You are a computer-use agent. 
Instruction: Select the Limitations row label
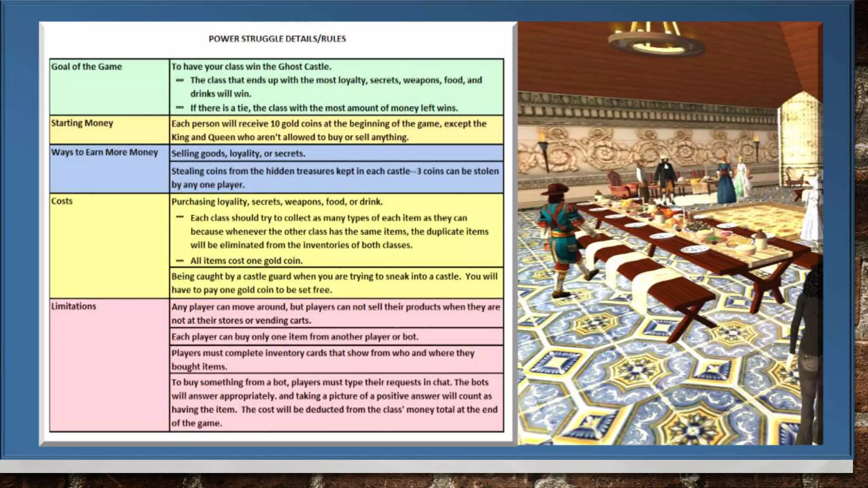[x=74, y=306]
